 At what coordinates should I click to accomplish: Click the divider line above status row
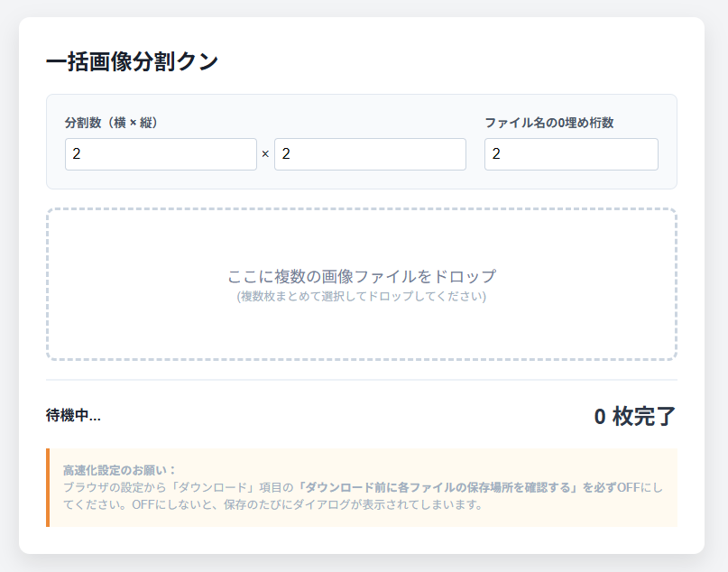click(361, 380)
